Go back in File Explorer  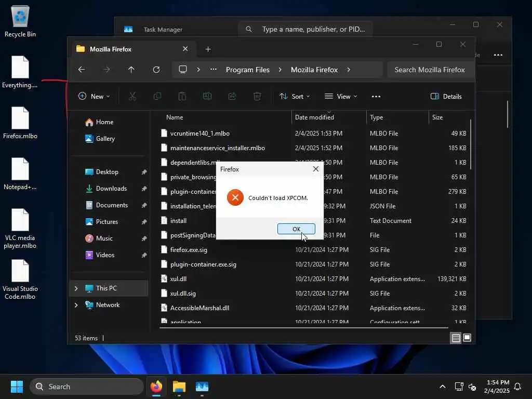pyautogui.click(x=82, y=70)
